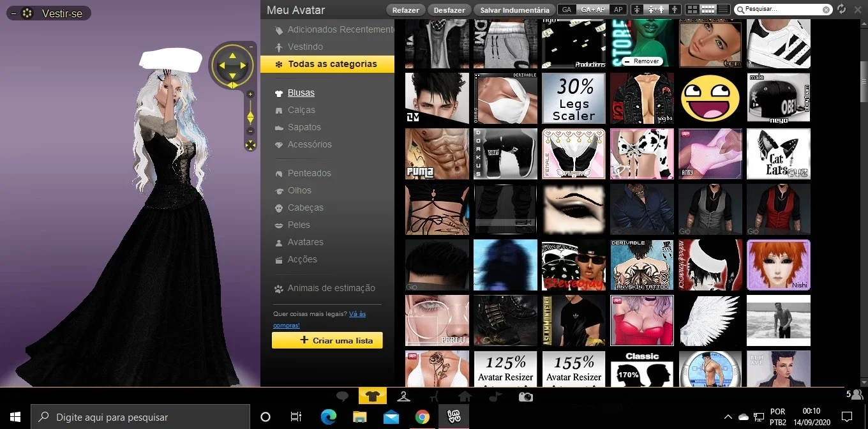Image resolution: width=868 pixels, height=429 pixels.
Task: Clear the inventory search field
Action: click(826, 10)
